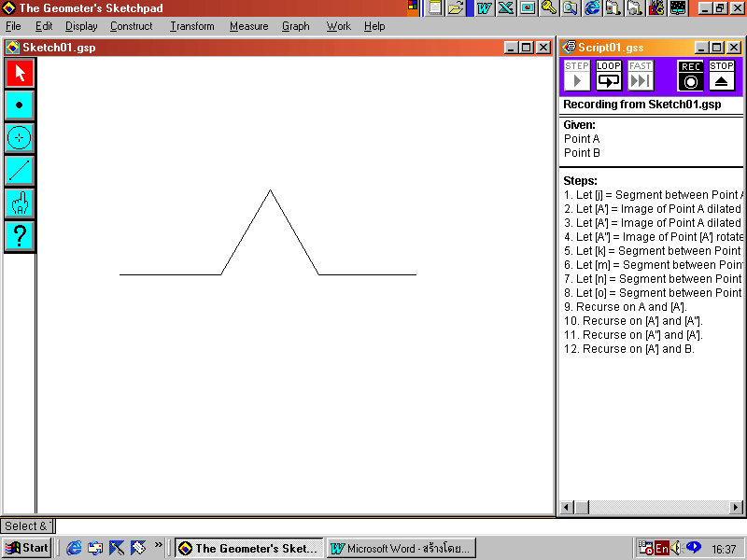Select the Straightedge segment tool
This screenshot has width=747, height=560.
(x=19, y=171)
